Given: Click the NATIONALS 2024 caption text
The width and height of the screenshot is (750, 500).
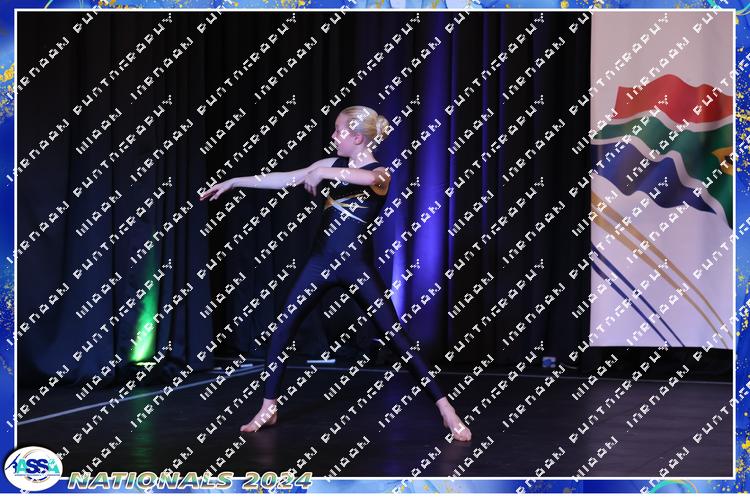Looking at the screenshot, I should pyautogui.click(x=190, y=480).
